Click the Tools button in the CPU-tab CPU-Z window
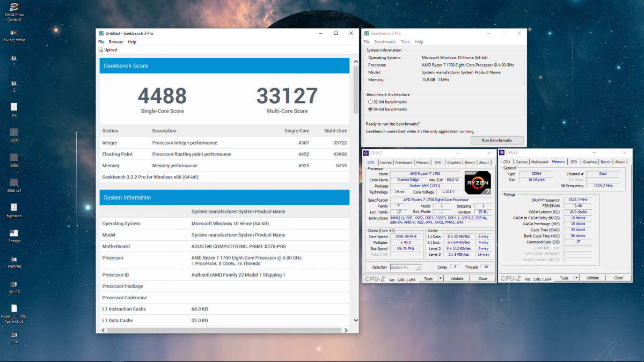This screenshot has height=362, width=644. [428, 278]
